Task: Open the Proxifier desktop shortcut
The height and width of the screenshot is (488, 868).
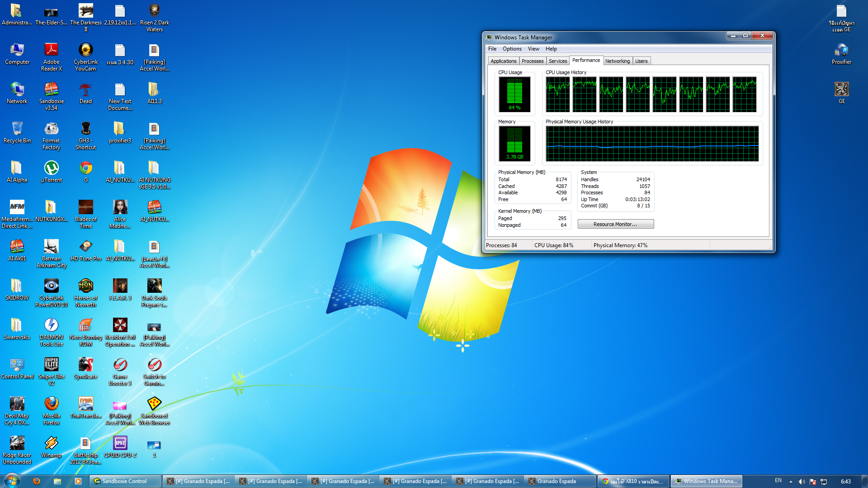Action: [x=841, y=51]
